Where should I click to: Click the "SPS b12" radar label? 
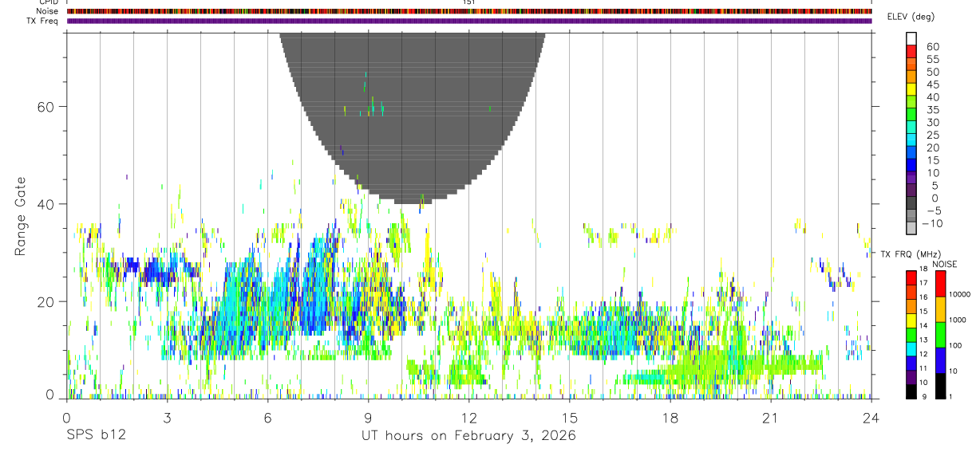pos(96,436)
